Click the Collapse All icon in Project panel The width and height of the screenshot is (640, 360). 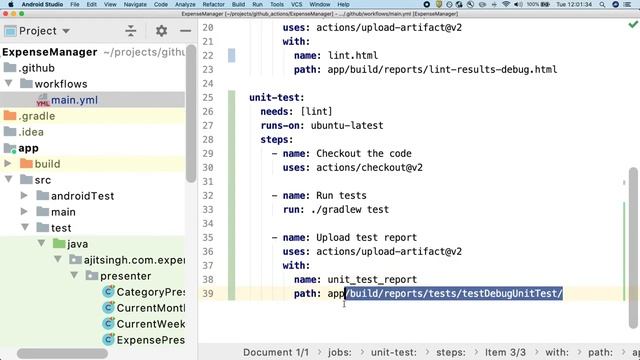(x=131, y=31)
